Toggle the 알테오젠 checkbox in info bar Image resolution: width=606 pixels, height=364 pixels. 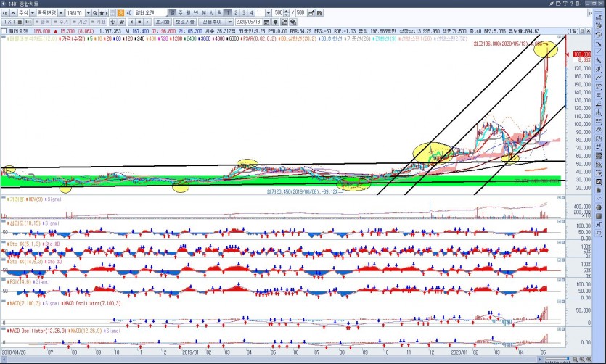pyautogui.click(x=5, y=31)
